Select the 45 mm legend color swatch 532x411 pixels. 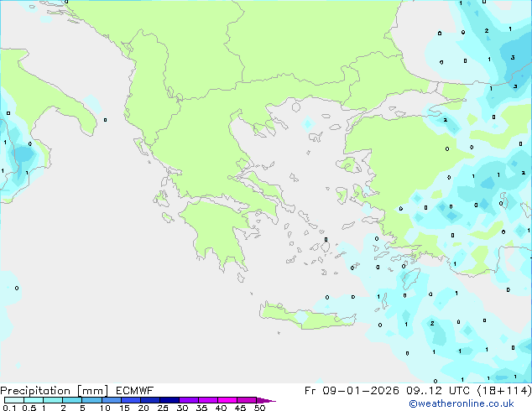(247, 400)
